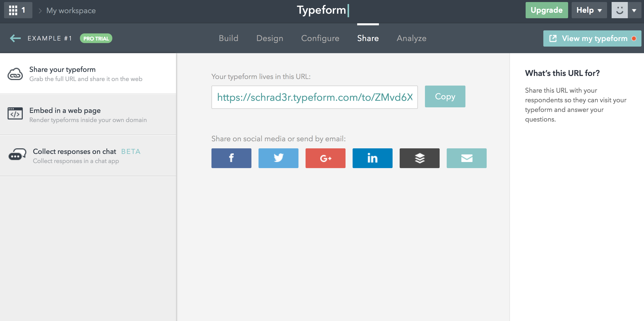This screenshot has width=644, height=321.
Task: Expand the account menu arrow
Action: (634, 10)
